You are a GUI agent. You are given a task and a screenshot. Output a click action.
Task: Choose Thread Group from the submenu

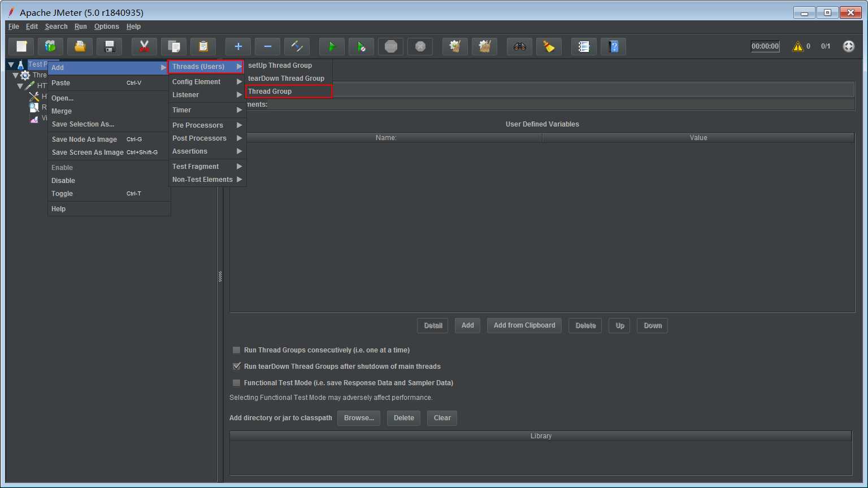point(289,91)
